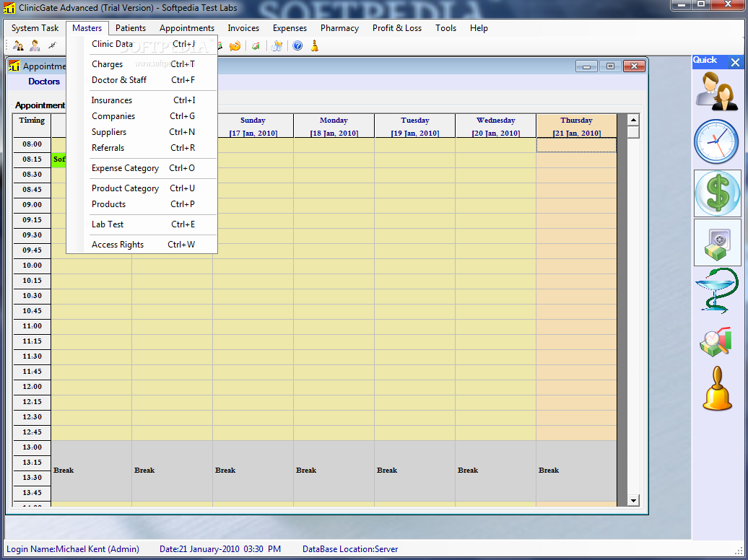Choose Lab Test menu entry
The height and width of the screenshot is (560, 748).
[x=142, y=224]
